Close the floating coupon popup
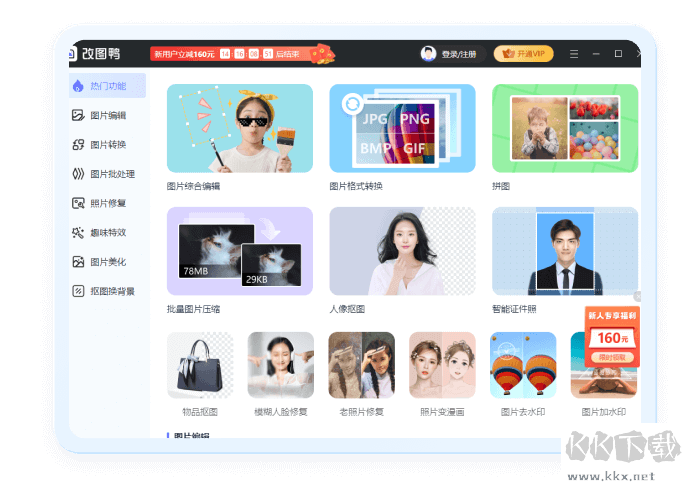This screenshot has height=483, width=682. click(x=637, y=297)
